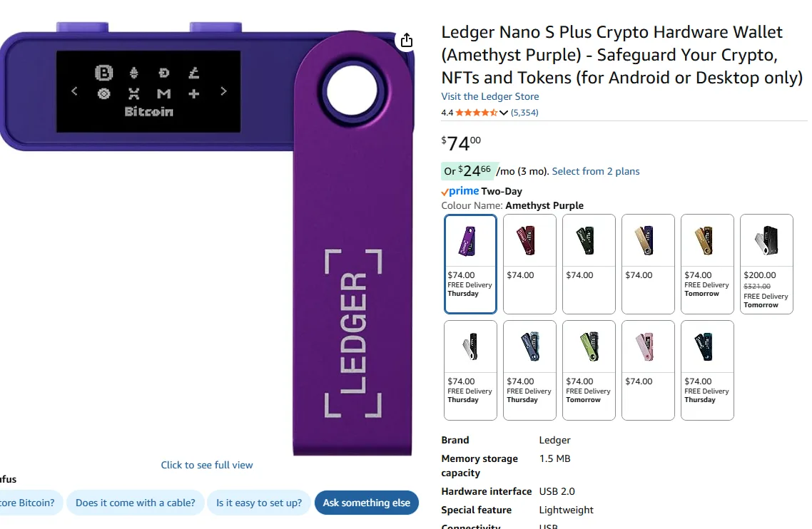Select the gold variant delivered Tomorrow
This screenshot has width=812, height=529.
point(707,240)
